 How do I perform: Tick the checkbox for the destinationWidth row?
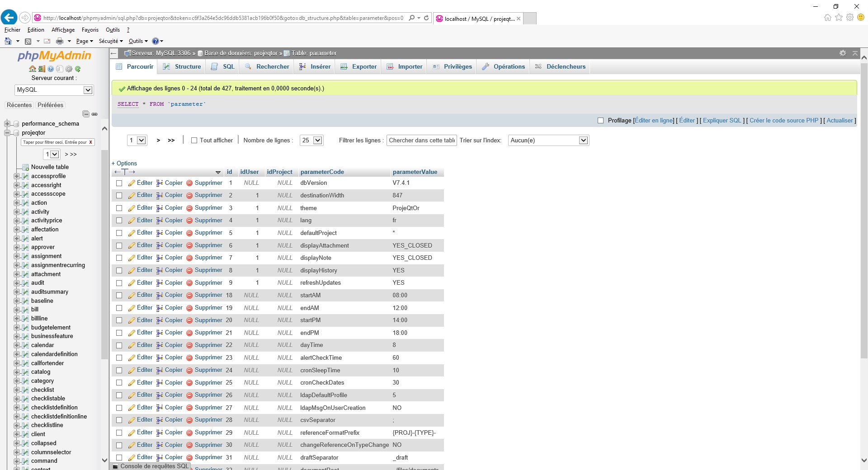119,196
